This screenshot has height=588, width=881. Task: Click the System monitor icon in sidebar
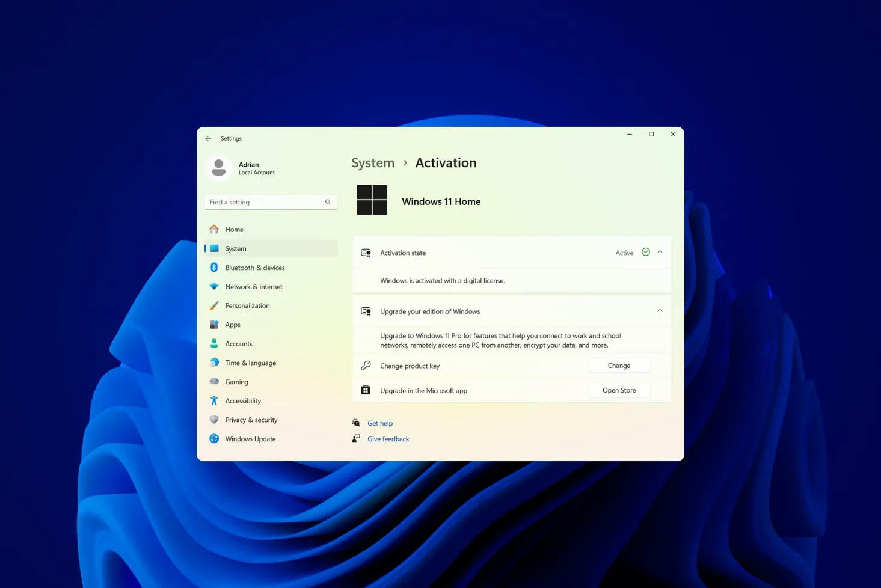click(x=214, y=248)
